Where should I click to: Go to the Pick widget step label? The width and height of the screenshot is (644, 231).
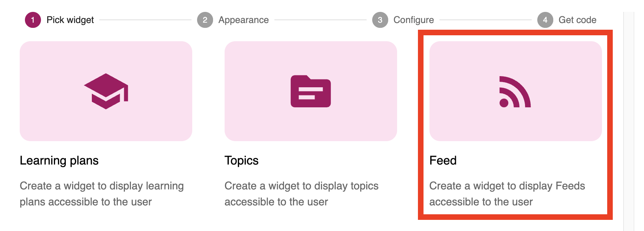70,20
